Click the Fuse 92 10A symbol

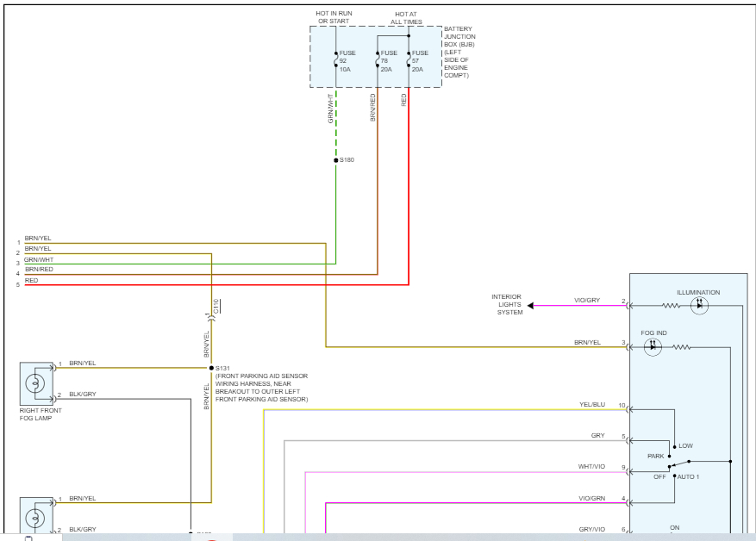336,59
